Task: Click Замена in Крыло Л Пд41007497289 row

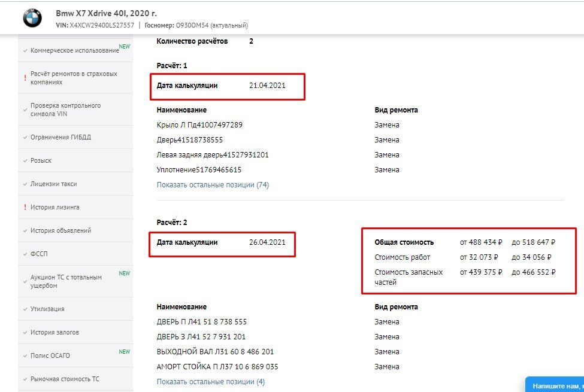Action: click(x=387, y=124)
